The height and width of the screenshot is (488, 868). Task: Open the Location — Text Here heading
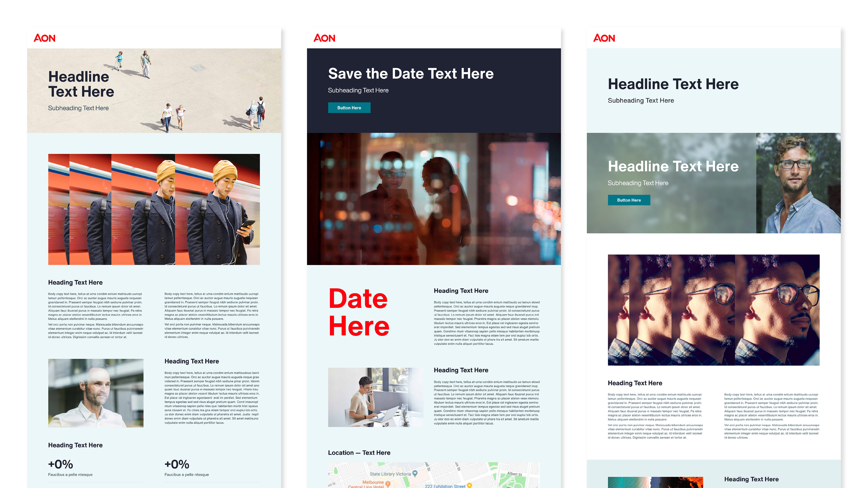click(x=359, y=453)
